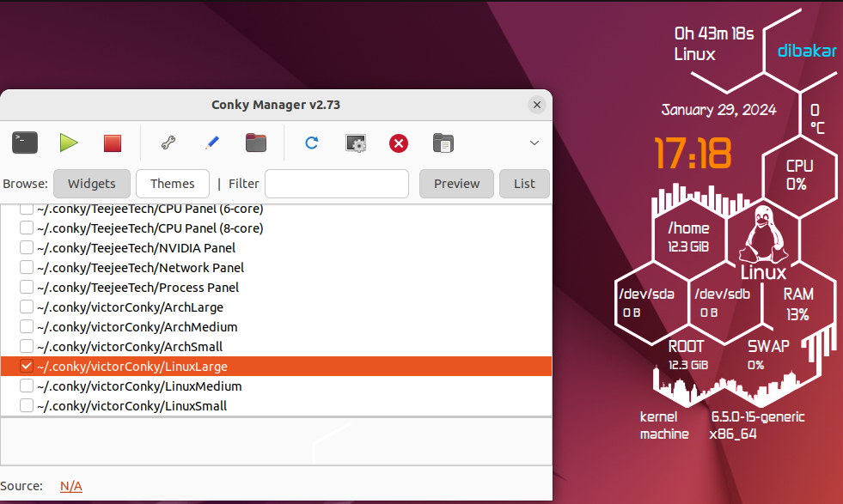
Task: Click kernel 6.5.0-15-generic text on widget
Action: pyautogui.click(x=722, y=417)
